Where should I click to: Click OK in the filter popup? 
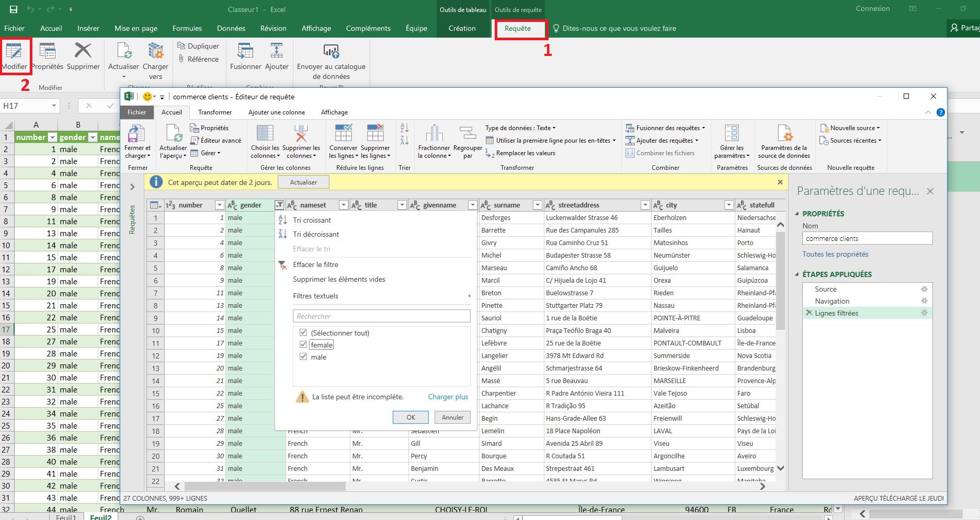pyautogui.click(x=411, y=418)
